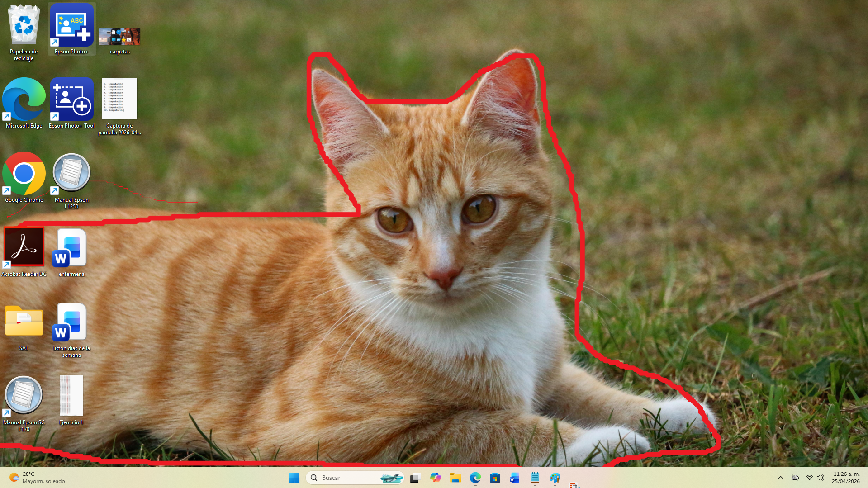Click the Google Chrome desktop icon

pyautogui.click(x=24, y=174)
